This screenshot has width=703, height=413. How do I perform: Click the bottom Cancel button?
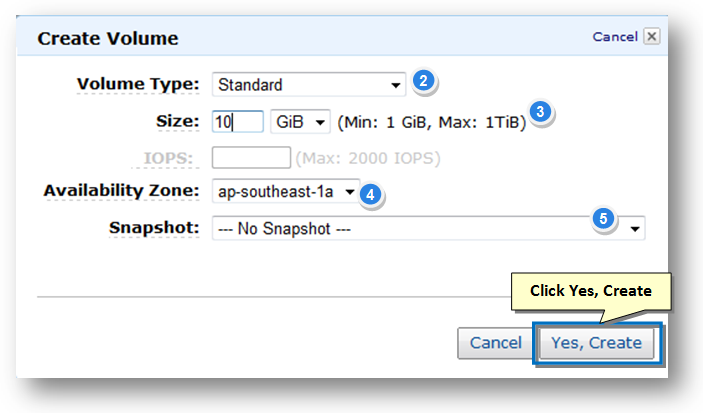click(495, 343)
